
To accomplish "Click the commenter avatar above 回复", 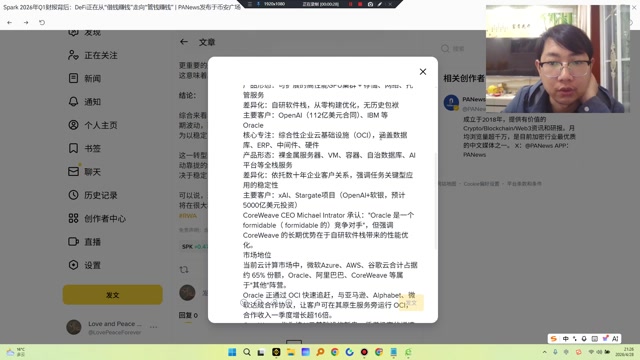I will click(x=187, y=293).
